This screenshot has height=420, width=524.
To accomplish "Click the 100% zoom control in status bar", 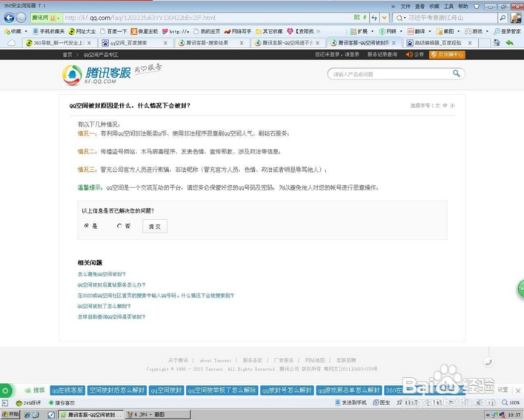I will click(x=511, y=403).
